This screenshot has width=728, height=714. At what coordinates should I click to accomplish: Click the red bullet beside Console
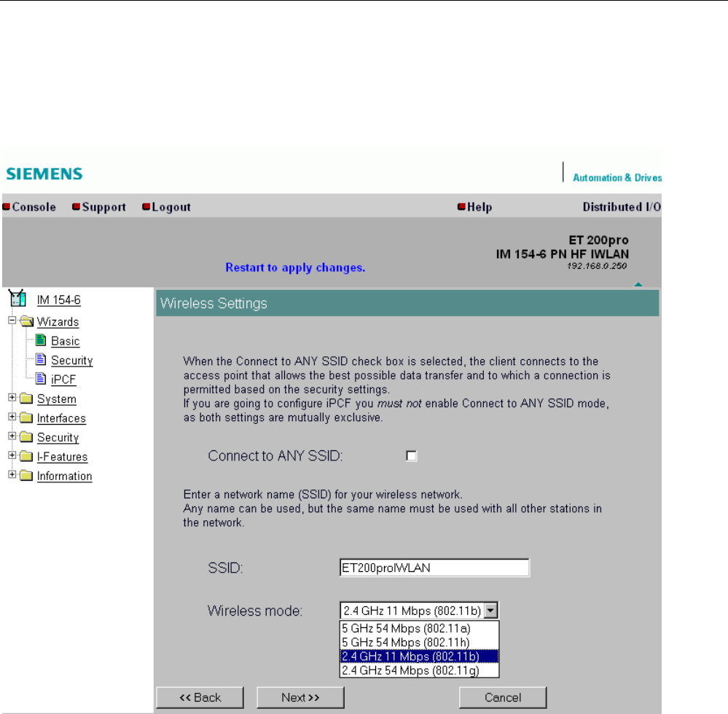tap(6, 207)
